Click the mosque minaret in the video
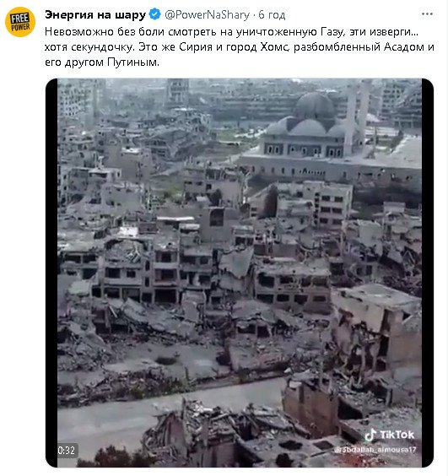The image size is (448, 476). click(351, 118)
